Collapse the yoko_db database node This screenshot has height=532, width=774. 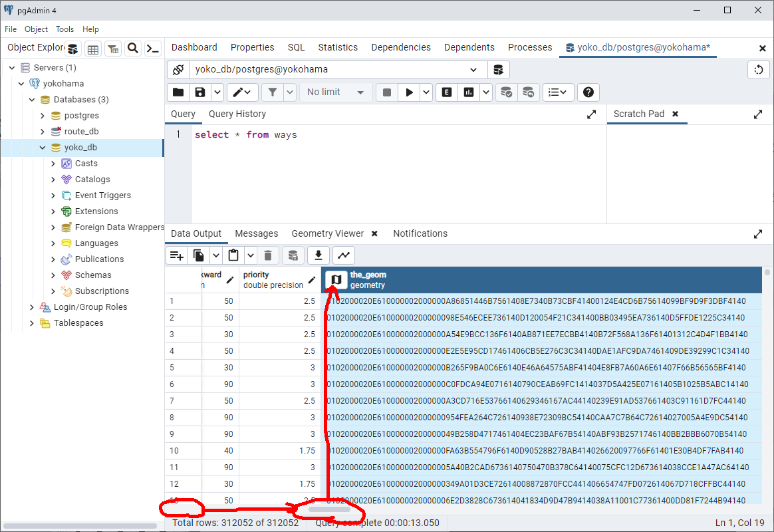click(43, 148)
